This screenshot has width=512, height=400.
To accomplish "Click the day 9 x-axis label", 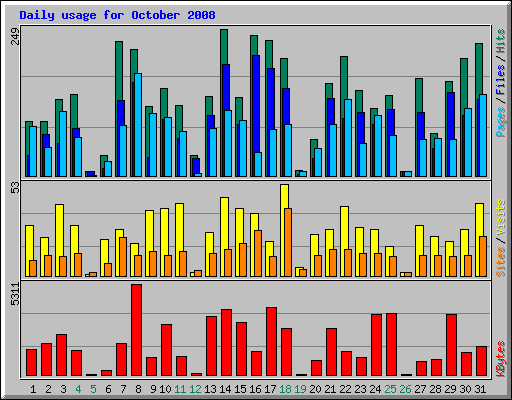I will click(x=153, y=389).
